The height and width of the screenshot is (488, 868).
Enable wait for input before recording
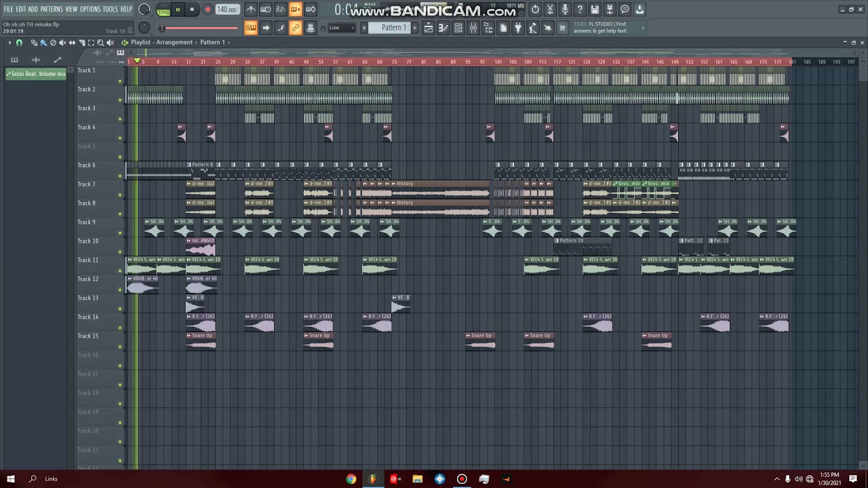(x=266, y=9)
